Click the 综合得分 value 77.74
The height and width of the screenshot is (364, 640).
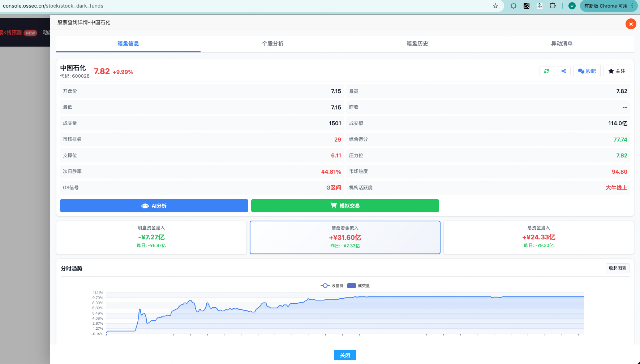point(620,140)
